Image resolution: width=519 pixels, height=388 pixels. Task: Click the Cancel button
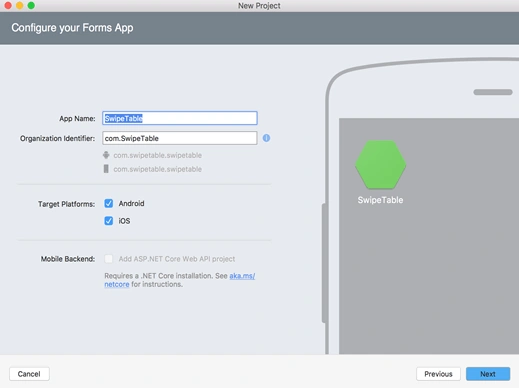[x=29, y=374]
